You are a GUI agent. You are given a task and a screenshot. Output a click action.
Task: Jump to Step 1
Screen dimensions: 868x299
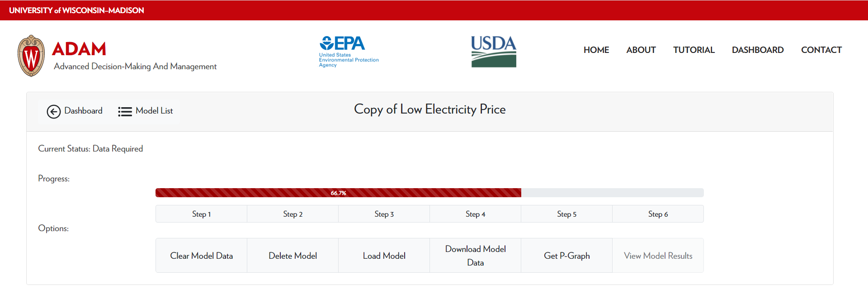pos(201,214)
